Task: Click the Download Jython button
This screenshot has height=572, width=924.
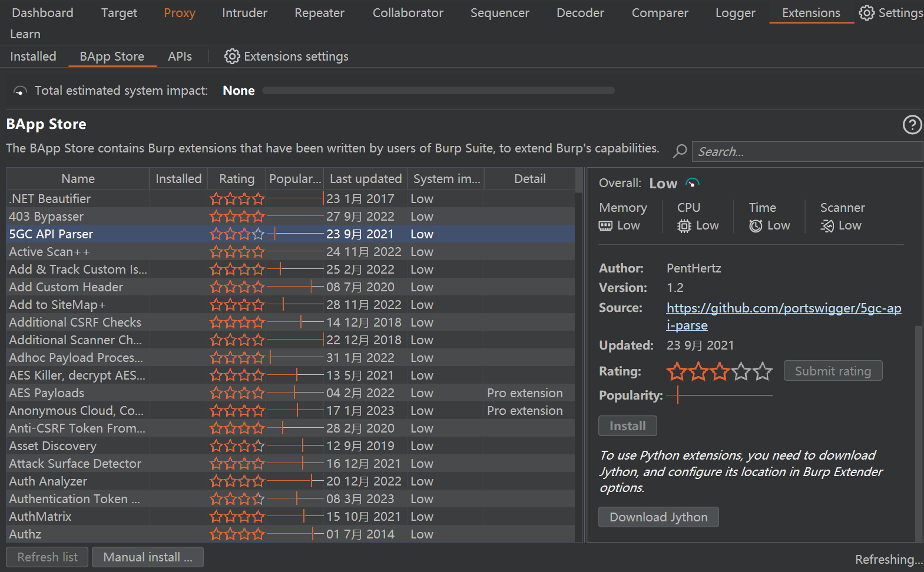Action: (658, 517)
